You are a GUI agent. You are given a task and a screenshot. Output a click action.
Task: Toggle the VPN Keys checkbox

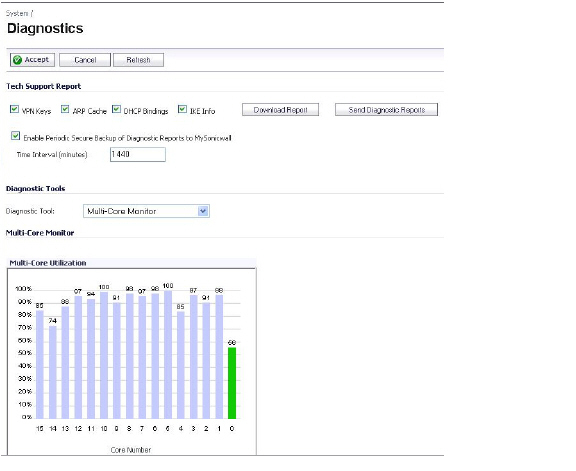tap(14, 109)
